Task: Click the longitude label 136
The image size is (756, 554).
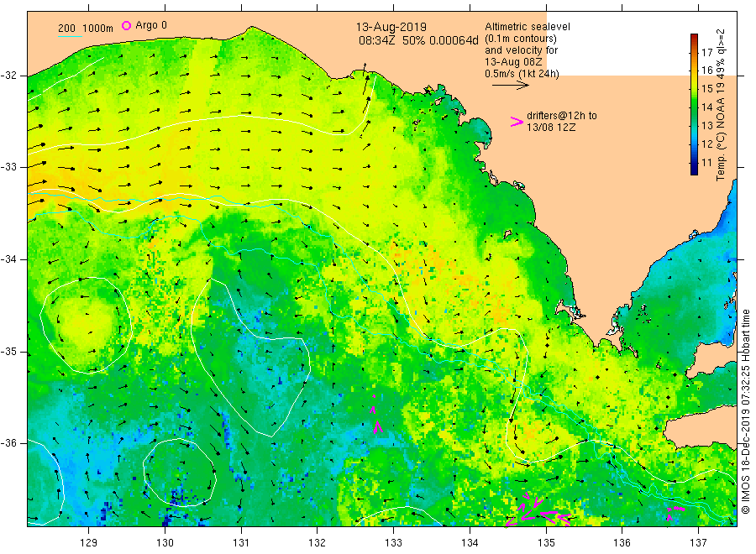Action: click(x=622, y=543)
